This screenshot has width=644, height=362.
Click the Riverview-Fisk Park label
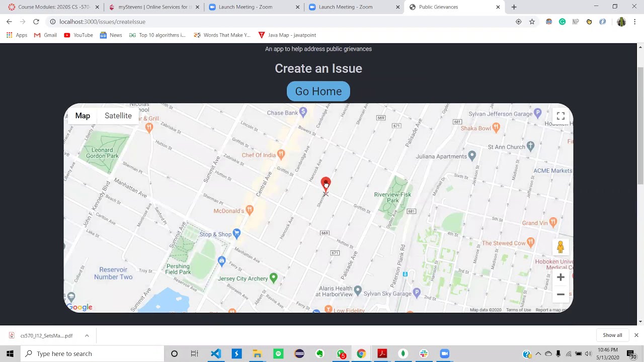point(392,197)
